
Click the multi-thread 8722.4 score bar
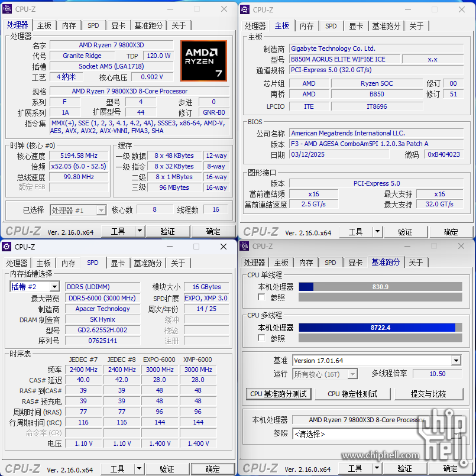[x=380, y=328]
